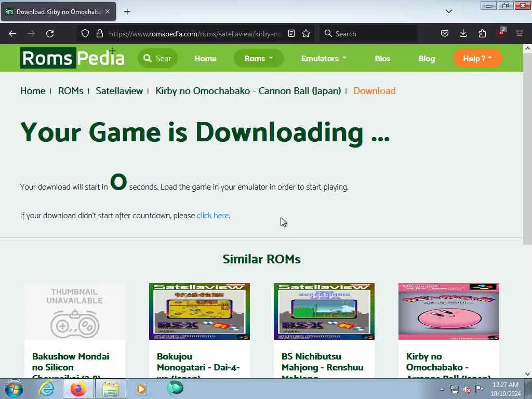Screen dimensions: 532x399
Task: Open the taskbar clock showing 12:27 AM
Action: [x=506, y=389]
